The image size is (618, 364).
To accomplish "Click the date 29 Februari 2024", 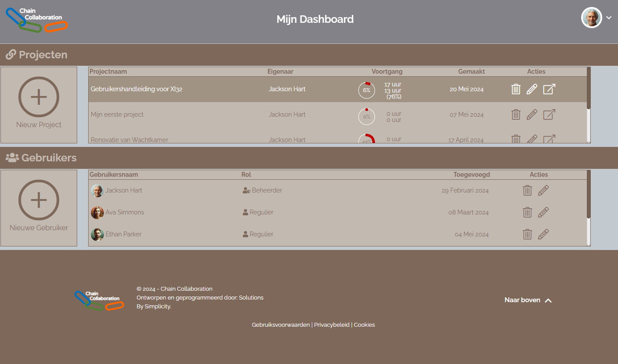I will pos(465,190).
